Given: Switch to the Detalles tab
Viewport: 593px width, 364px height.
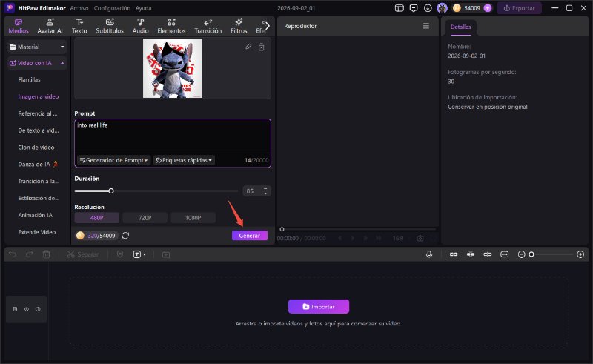Looking at the screenshot, I should 460,27.
